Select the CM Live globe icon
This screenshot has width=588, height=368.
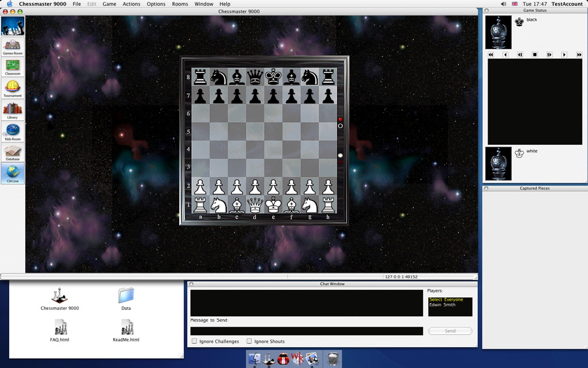click(x=13, y=173)
